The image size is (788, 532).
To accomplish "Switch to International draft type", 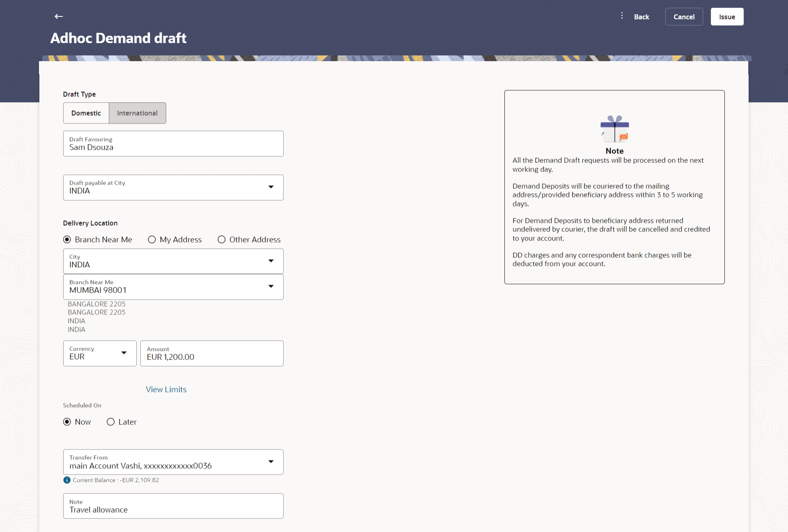I will [137, 113].
